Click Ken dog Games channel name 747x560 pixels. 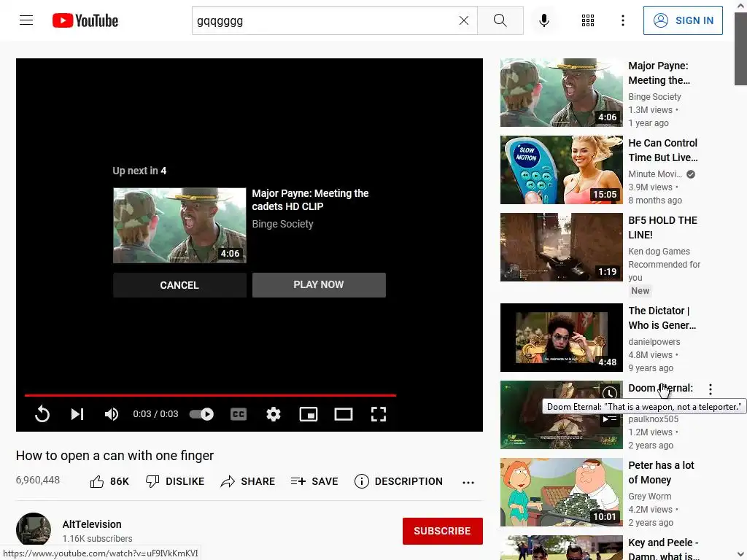[659, 251]
